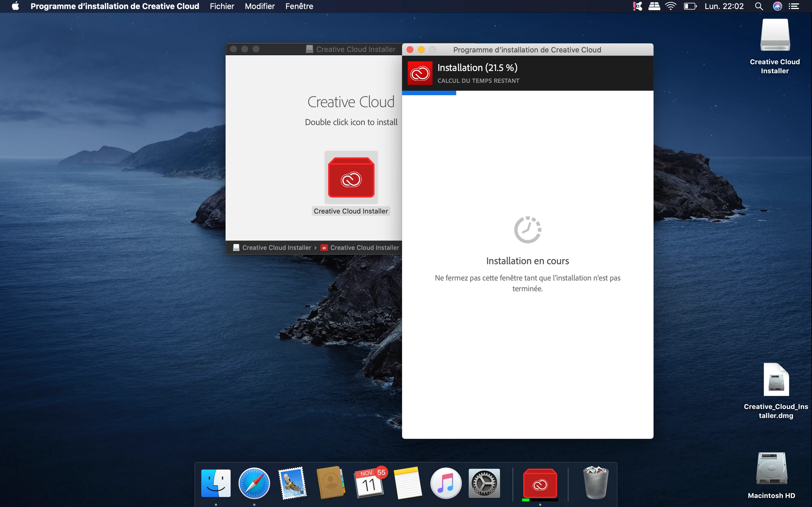Click Creative Cloud installer icon in Dock

tap(540, 483)
